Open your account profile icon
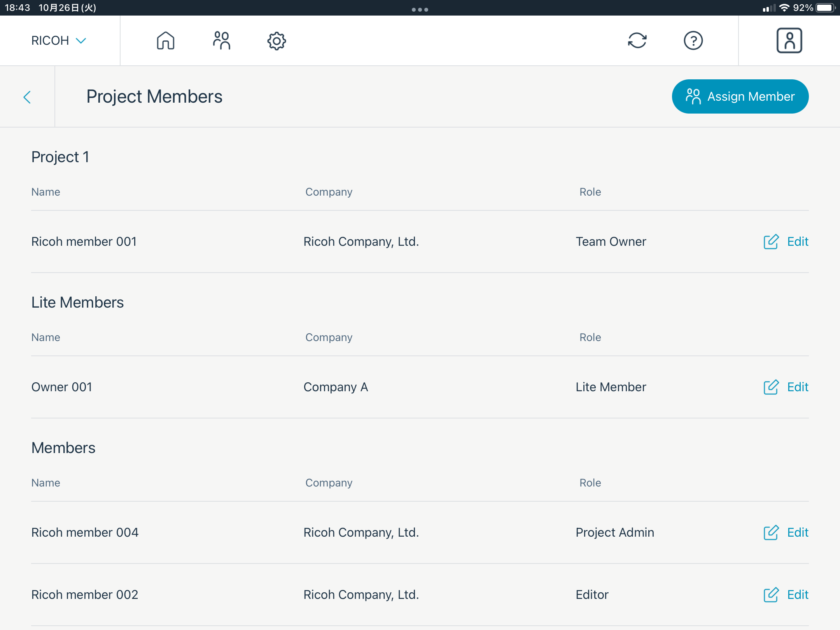Image resolution: width=840 pixels, height=630 pixels. tap(789, 40)
